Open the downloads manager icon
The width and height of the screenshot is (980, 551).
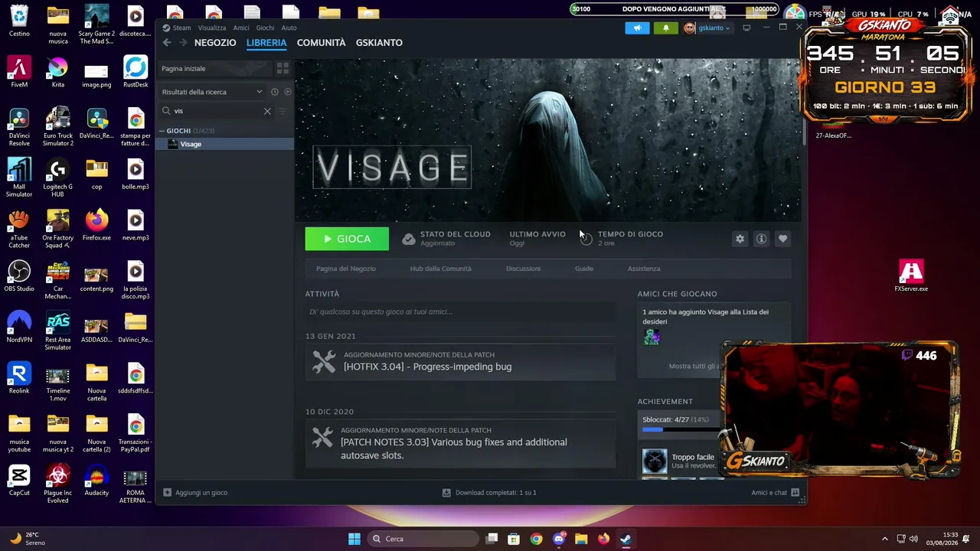pos(446,493)
